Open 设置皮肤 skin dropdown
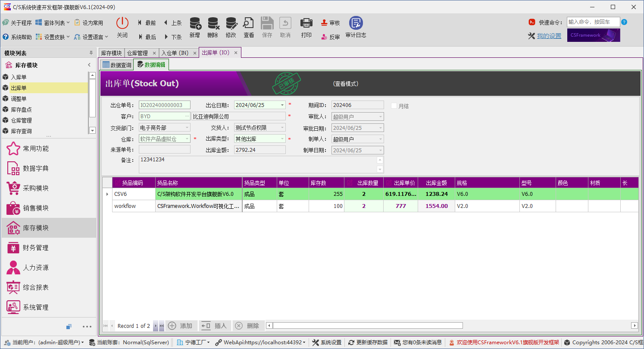The height and width of the screenshot is (349, 644). [53, 37]
